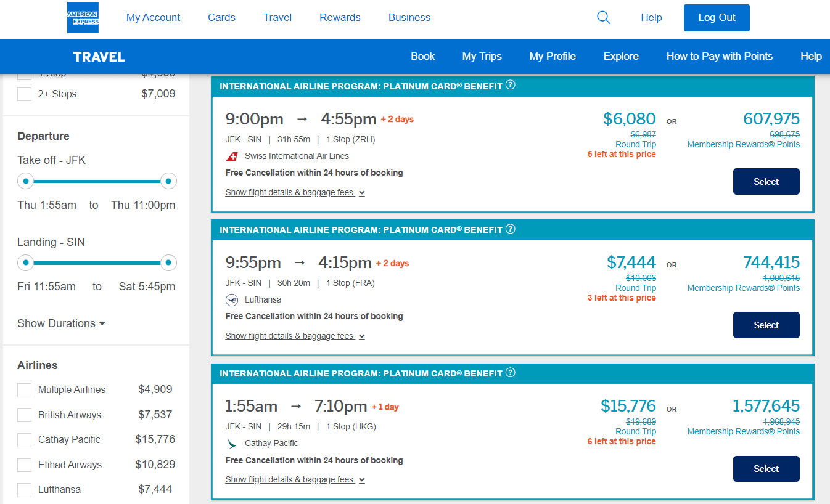This screenshot has width=830, height=504.
Task: Open My Profile in travel bar
Action: (553, 56)
